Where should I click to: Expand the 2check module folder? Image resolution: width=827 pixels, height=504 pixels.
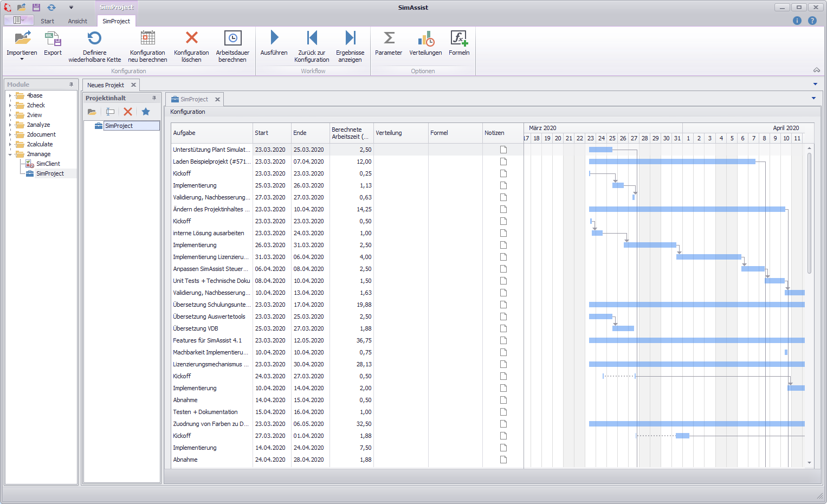10,105
